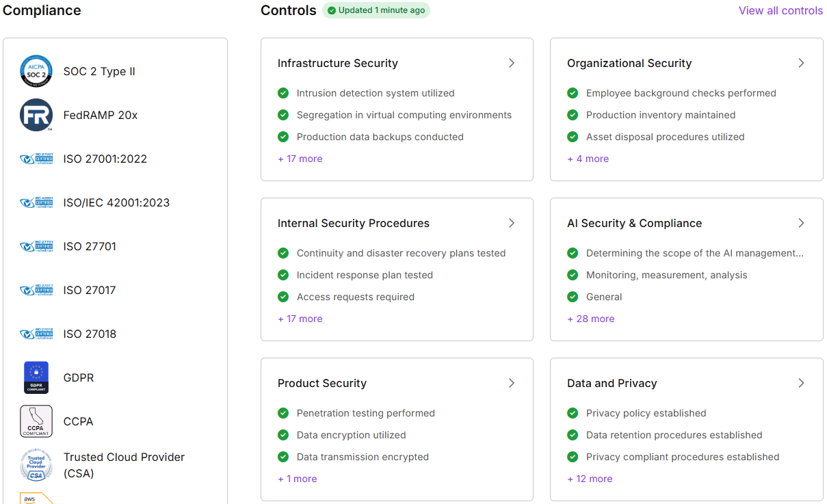Open the View all controls link

pyautogui.click(x=780, y=10)
